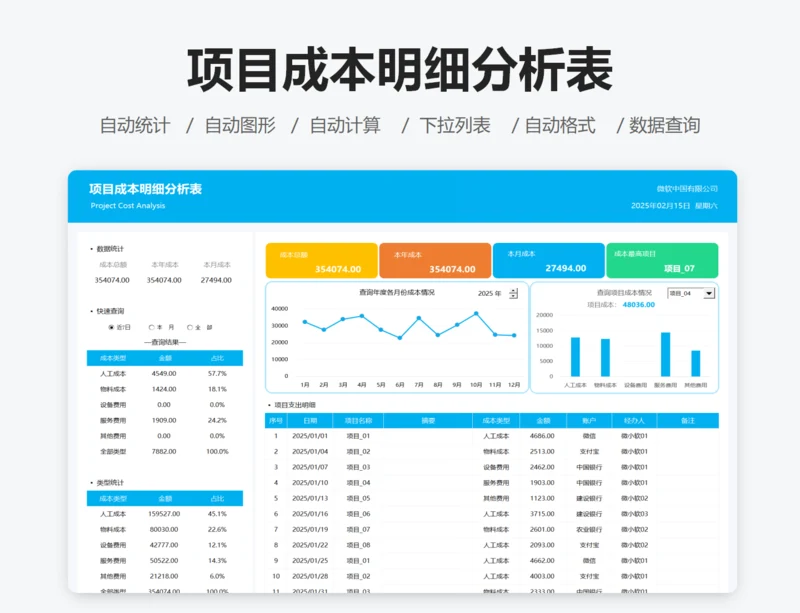The width and height of the screenshot is (800, 613).
Task: Click the 数据查询 feature label
Action: pos(664,125)
